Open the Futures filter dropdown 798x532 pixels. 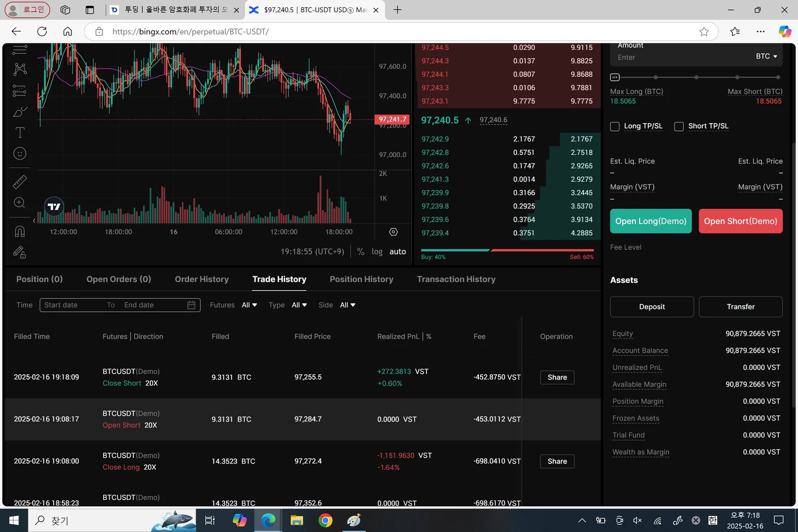click(249, 305)
